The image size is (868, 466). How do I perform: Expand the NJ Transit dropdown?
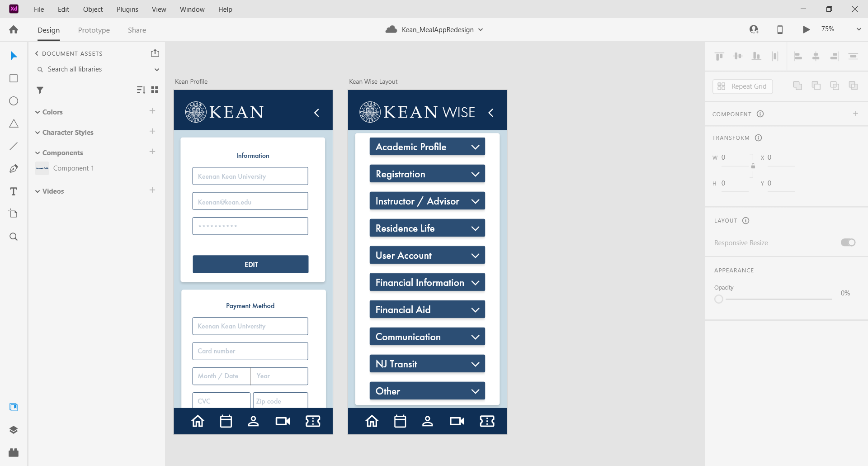pyautogui.click(x=475, y=364)
